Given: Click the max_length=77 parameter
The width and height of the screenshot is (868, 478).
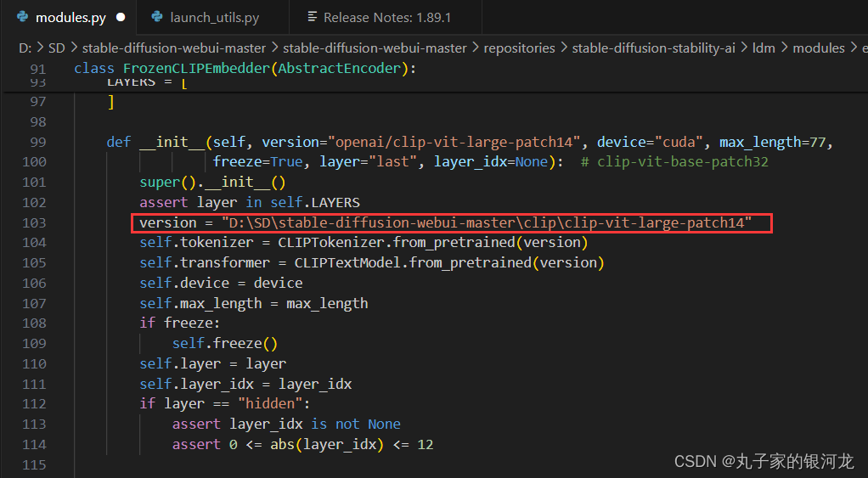Looking at the screenshot, I should point(773,142).
